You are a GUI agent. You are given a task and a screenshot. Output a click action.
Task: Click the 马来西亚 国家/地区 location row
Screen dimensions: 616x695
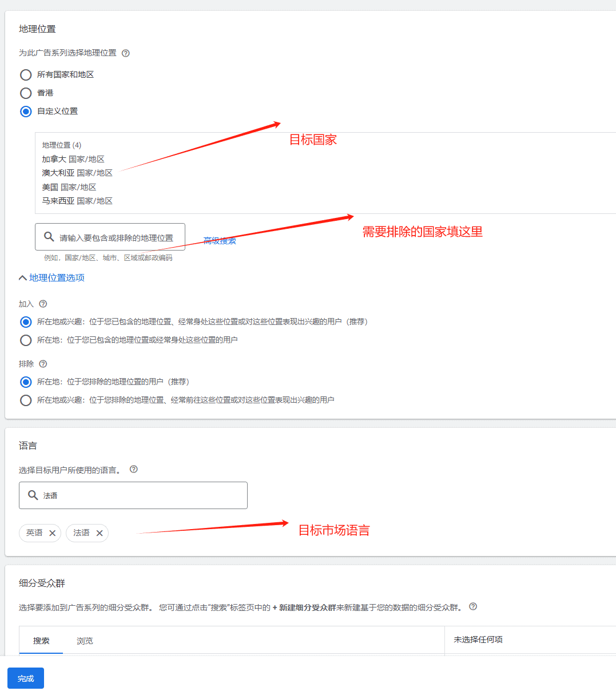click(x=77, y=201)
